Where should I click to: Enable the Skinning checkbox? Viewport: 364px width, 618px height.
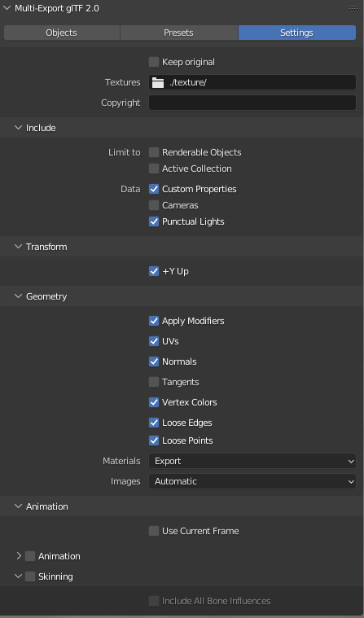click(30, 576)
